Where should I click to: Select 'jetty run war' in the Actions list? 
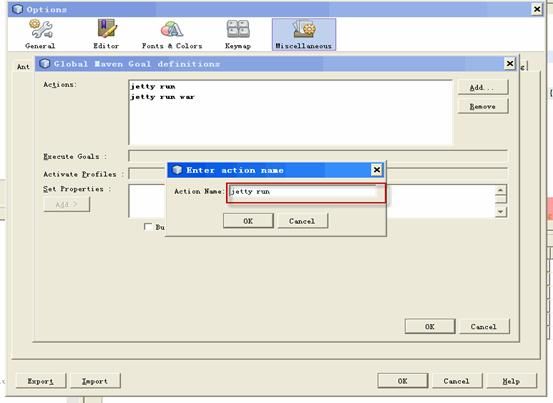162,97
